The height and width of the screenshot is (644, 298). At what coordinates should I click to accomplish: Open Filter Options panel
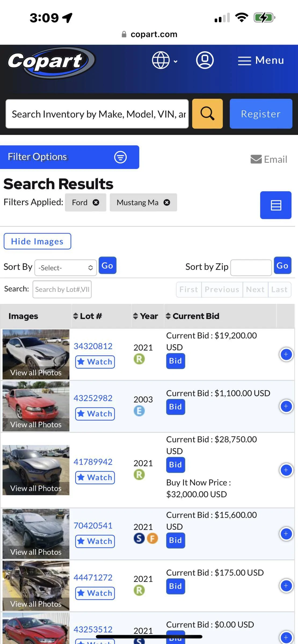click(x=70, y=157)
